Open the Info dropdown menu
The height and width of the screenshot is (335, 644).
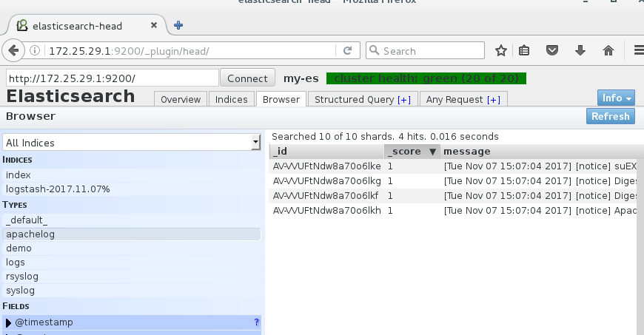616,98
